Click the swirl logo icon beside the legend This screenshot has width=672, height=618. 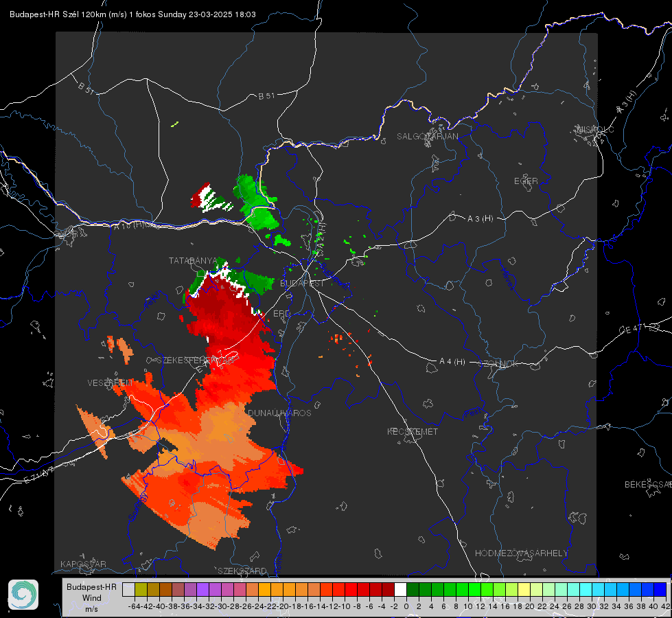[x=23, y=595]
